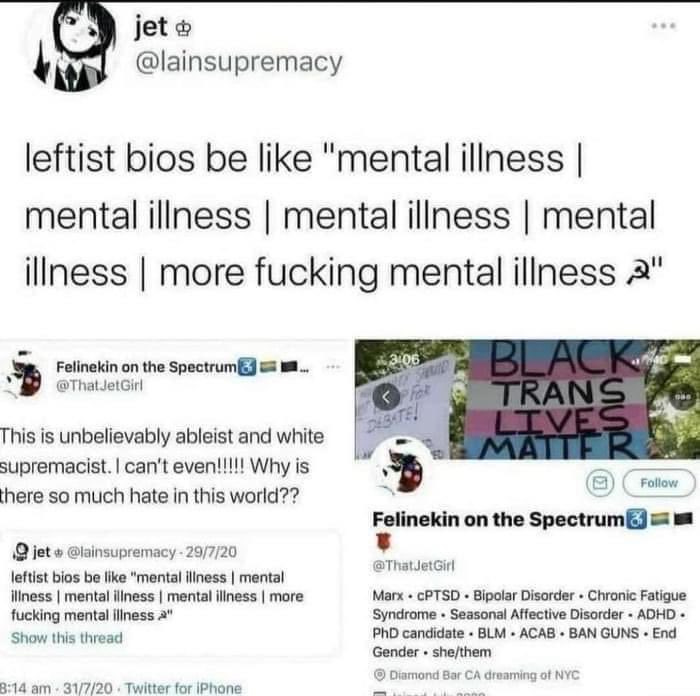Click the @lainsupremacy handle in the header
This screenshot has height=696, width=700.
[239, 63]
